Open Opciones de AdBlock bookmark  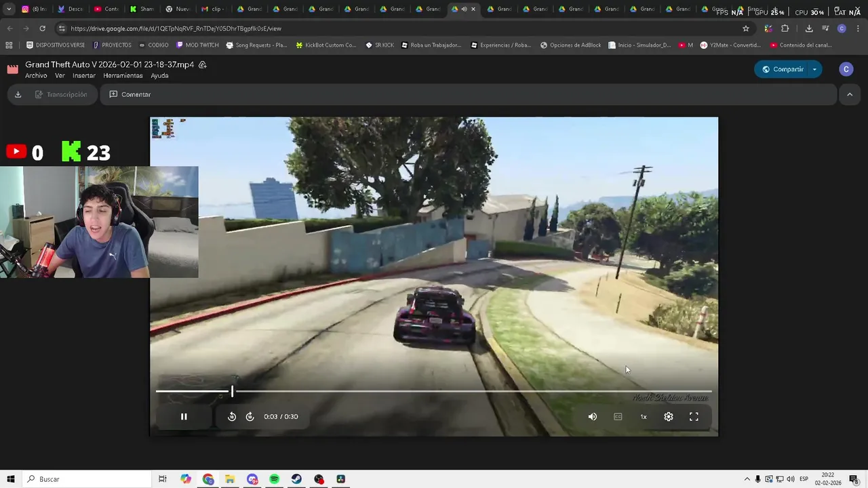click(x=570, y=45)
